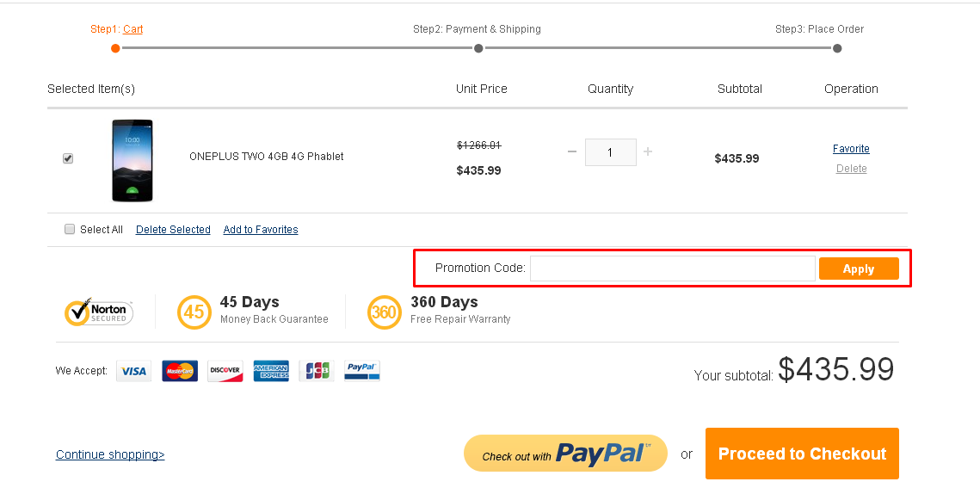
Task: Click the Visa card icon
Action: pos(133,371)
